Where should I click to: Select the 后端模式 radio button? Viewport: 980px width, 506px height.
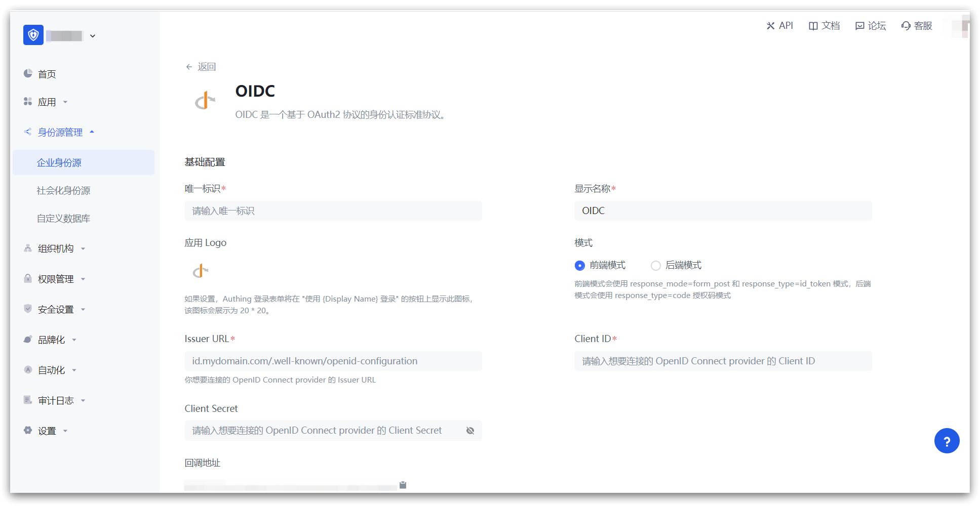656,266
